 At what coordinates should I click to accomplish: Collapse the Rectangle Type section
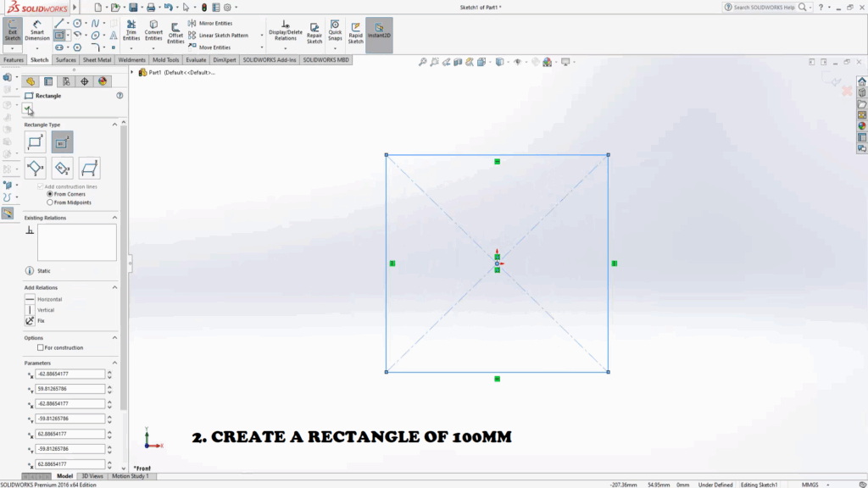(x=115, y=125)
